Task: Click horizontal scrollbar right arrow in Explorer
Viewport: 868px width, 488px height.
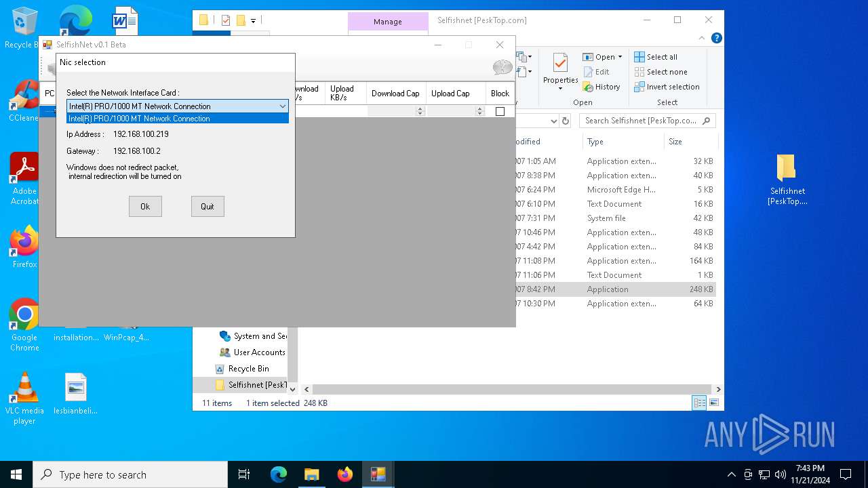Action: click(x=718, y=390)
